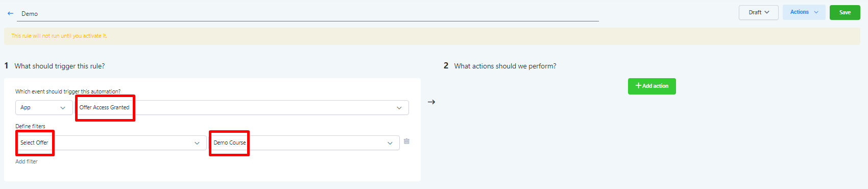The height and width of the screenshot is (189, 868).
Task: Delete the filter with the trash icon
Action: [x=406, y=141]
